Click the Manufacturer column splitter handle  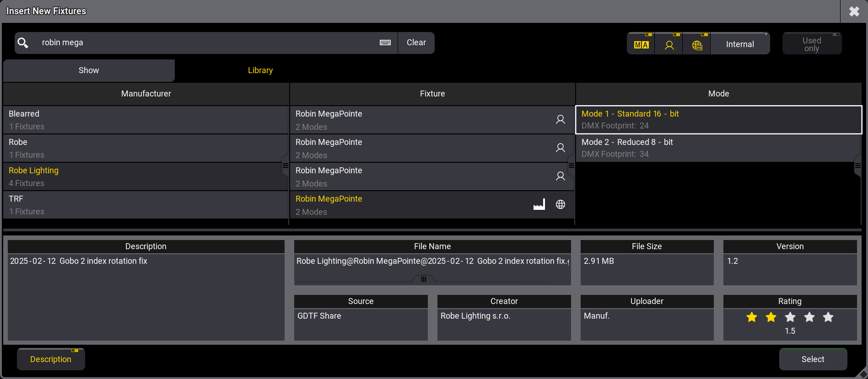tap(286, 165)
